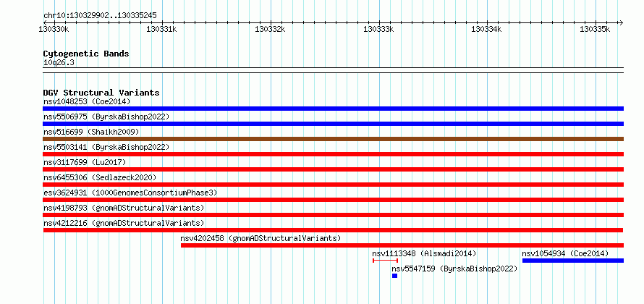Open nsv6455306 (Sedlazeck2020) label
This screenshot has width=644, height=304.
click(x=100, y=177)
